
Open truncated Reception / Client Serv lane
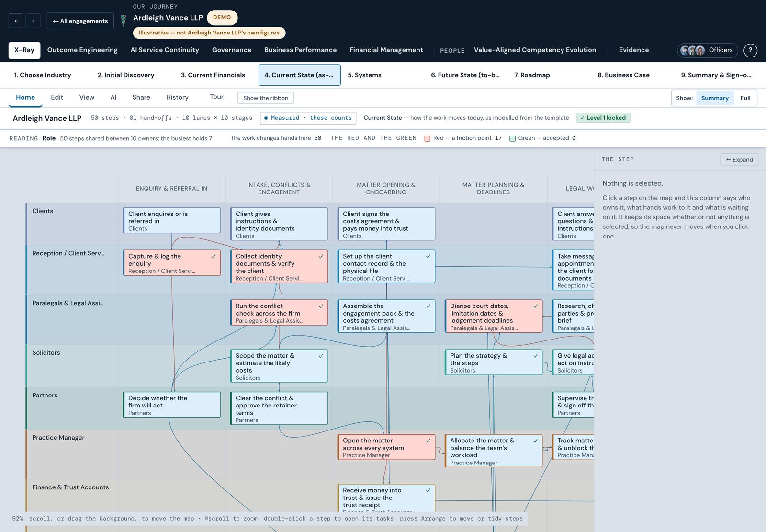[x=68, y=253]
